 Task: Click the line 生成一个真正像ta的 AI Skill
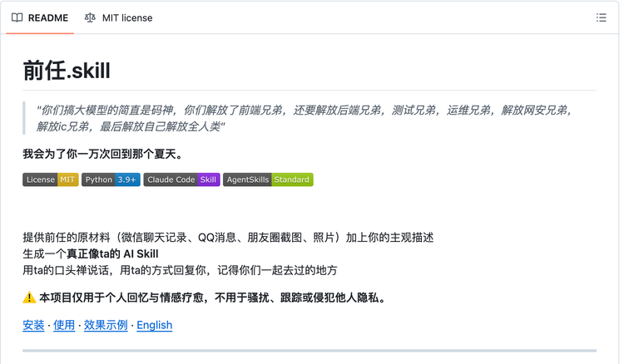coord(91,253)
